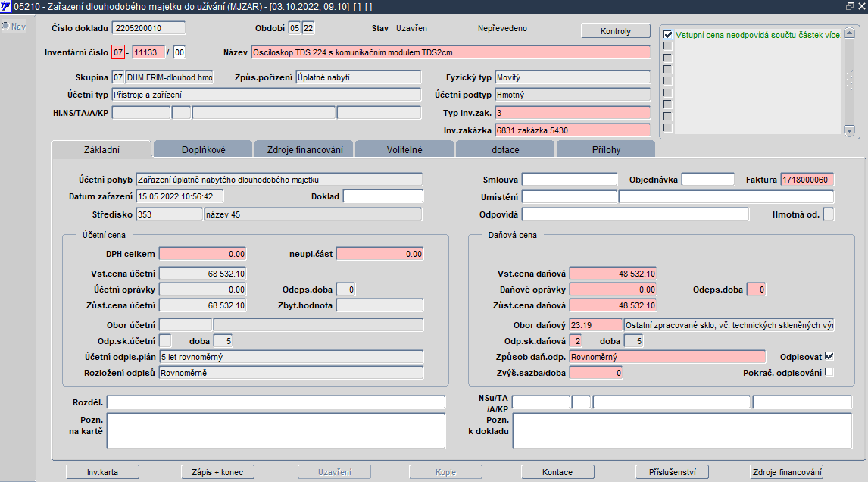
Task: Click Účetní odpis.plán field
Action: point(291,357)
